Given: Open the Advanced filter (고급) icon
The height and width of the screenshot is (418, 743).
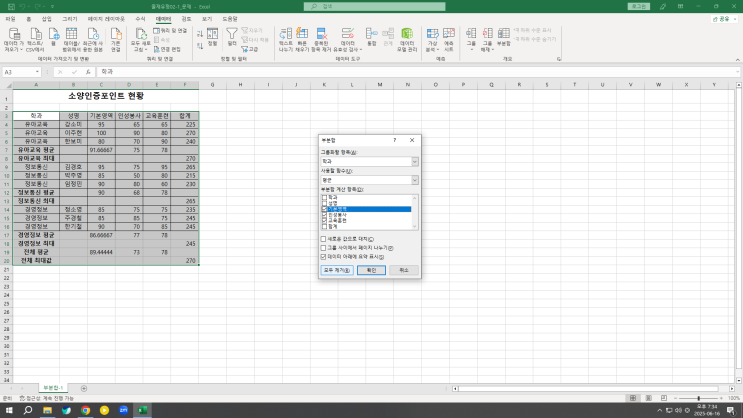Looking at the screenshot, I should pos(250,49).
